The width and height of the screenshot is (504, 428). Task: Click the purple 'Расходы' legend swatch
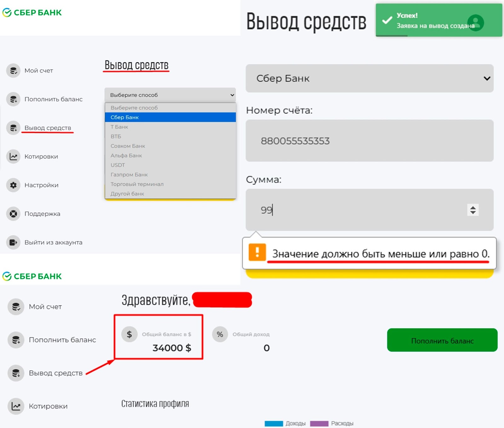point(319,424)
